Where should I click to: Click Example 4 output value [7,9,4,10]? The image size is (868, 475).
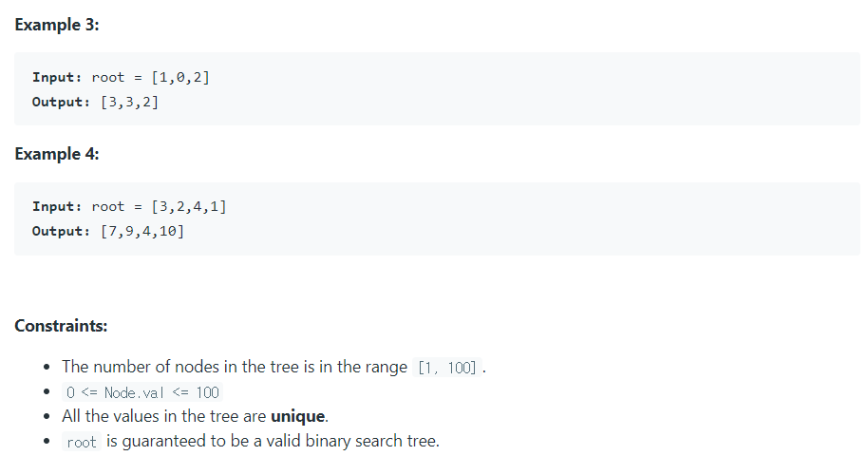142,231
